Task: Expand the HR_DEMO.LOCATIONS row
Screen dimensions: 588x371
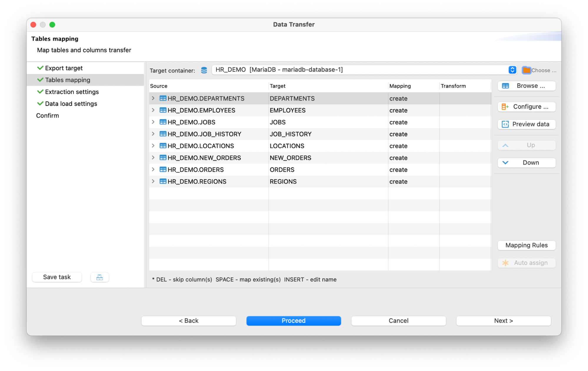Action: click(x=153, y=146)
